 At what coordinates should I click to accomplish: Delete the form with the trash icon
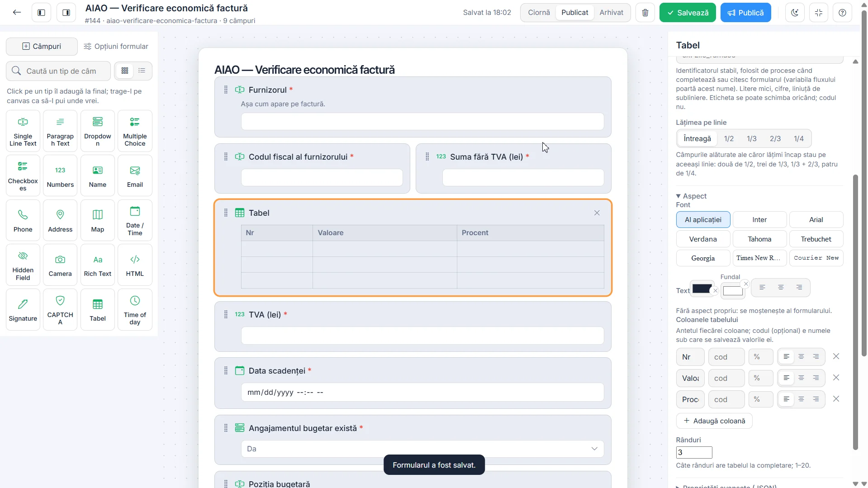click(645, 13)
